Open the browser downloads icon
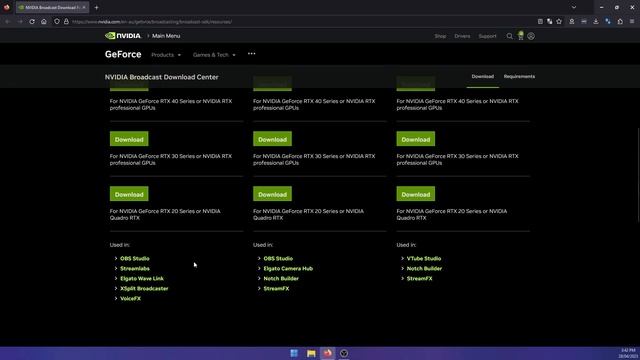Image resolution: width=640 pixels, height=360 pixels. [x=596, y=22]
